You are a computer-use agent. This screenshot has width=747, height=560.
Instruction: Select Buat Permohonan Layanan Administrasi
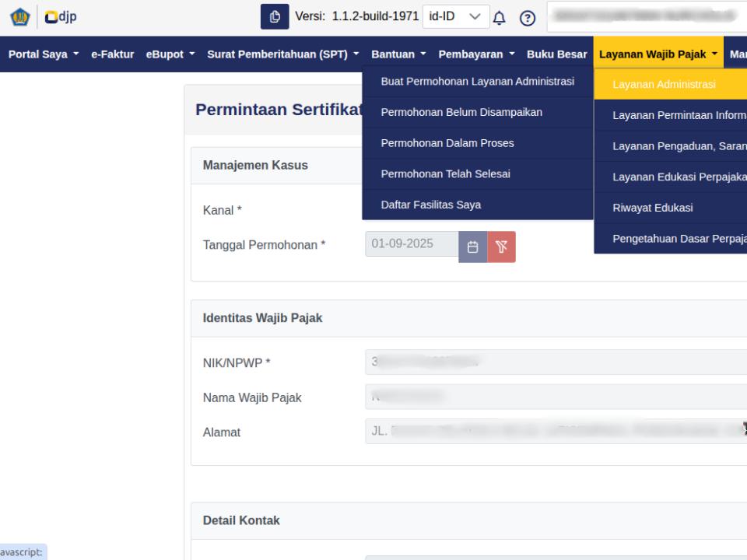pyautogui.click(x=478, y=82)
